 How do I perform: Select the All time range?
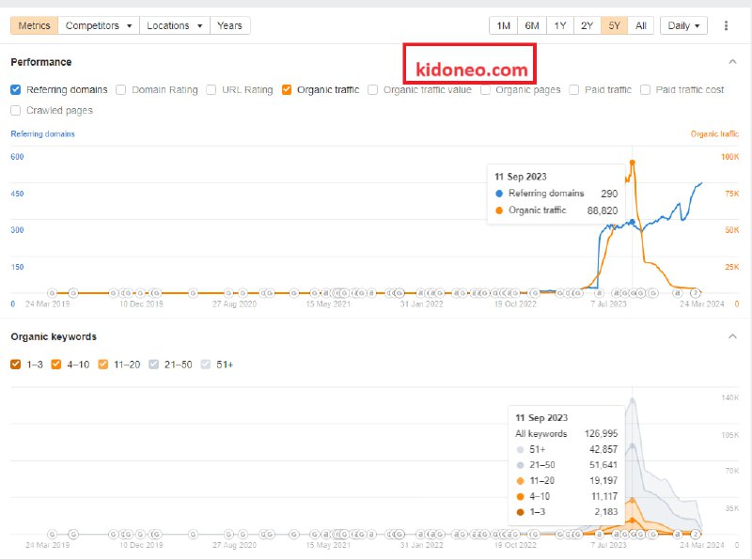[641, 25]
